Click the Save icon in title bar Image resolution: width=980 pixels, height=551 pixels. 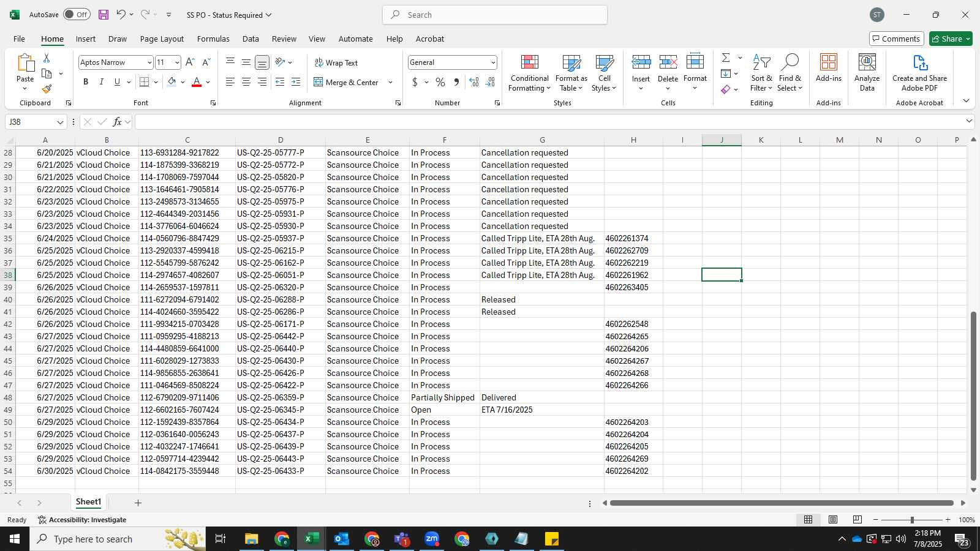103,15
